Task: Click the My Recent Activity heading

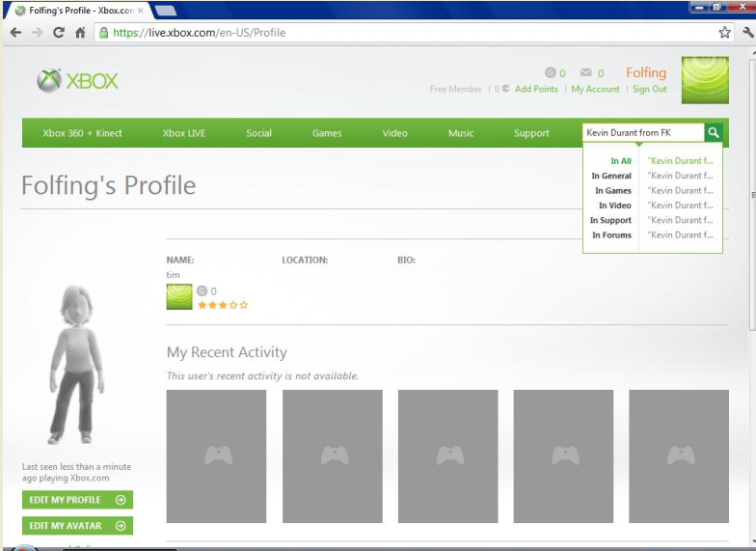Action: (227, 352)
